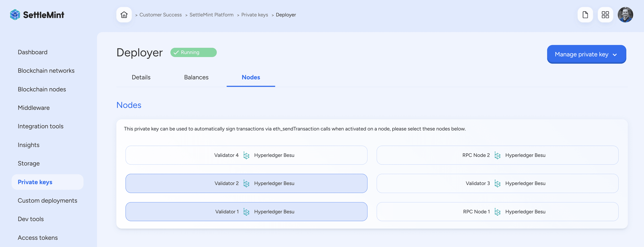Expand Manage private key chevron
Screen dimensions: 644x247
tap(615, 55)
